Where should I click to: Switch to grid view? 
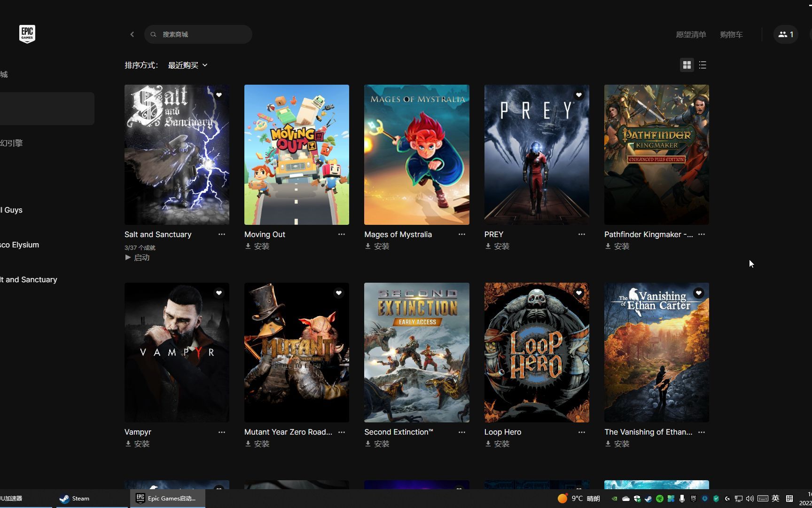point(687,65)
